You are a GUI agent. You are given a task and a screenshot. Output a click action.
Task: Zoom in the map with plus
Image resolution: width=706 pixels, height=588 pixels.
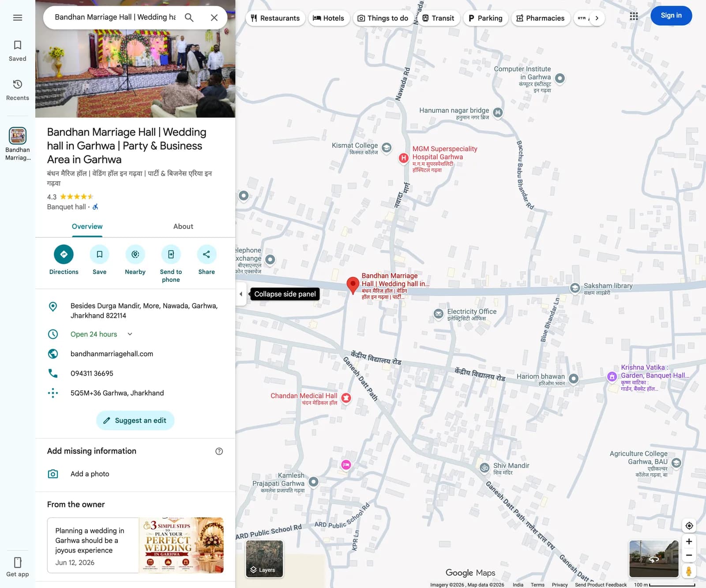point(689,541)
